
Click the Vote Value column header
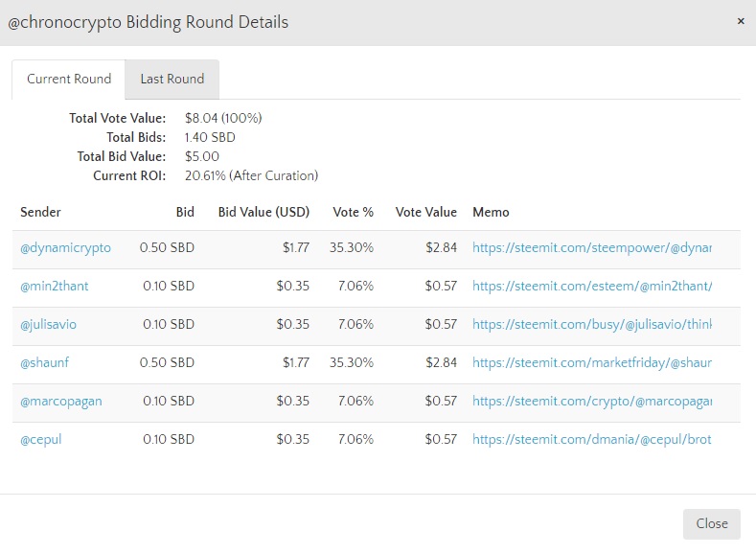[x=425, y=212]
